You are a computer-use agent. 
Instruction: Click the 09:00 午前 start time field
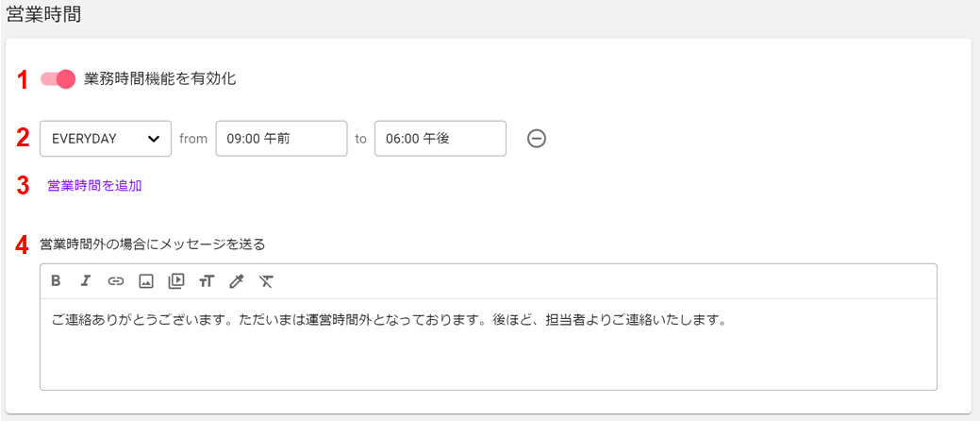[x=281, y=139]
